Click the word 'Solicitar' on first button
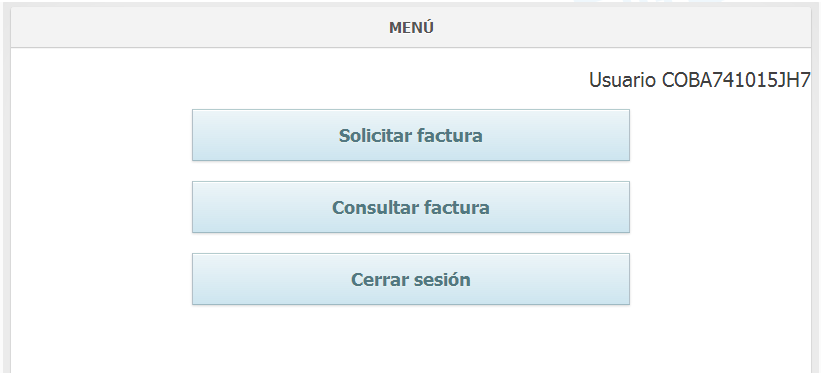 (375, 135)
